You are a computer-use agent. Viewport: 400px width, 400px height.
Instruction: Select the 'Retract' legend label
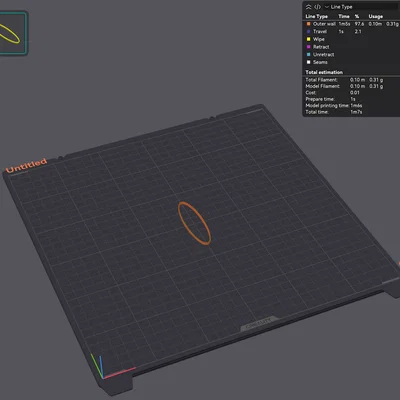pos(321,47)
